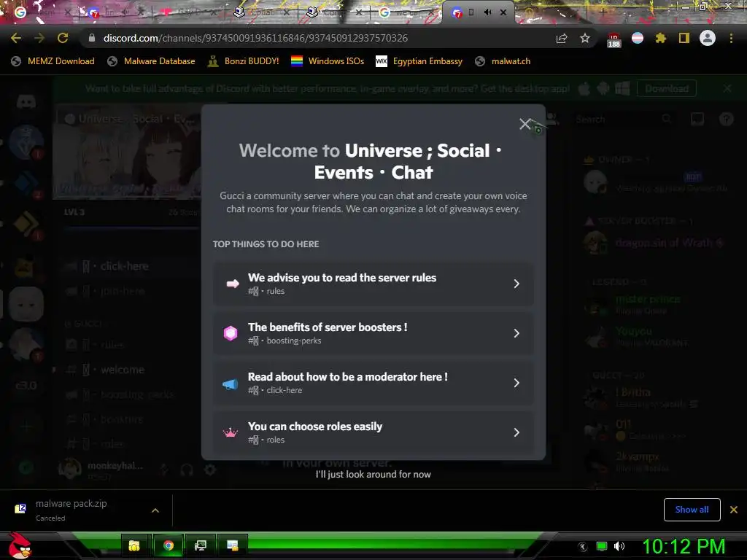Open File Explorer from taskbar
The height and width of the screenshot is (560, 747).
click(134, 545)
